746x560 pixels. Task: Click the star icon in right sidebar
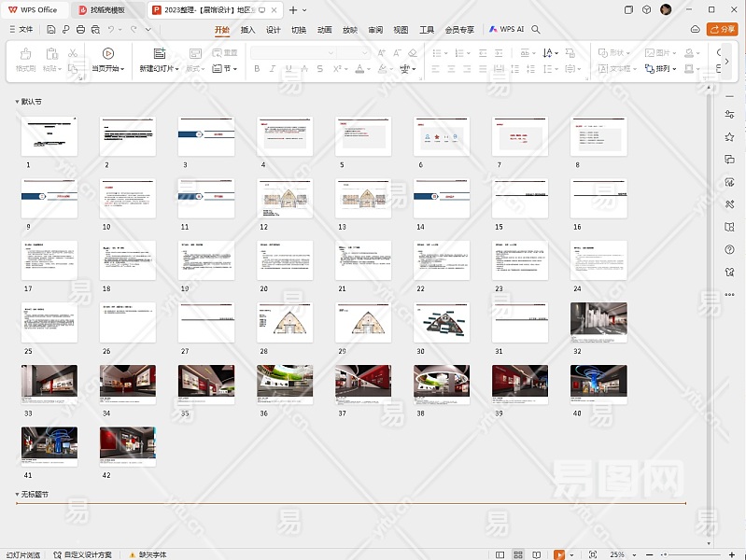pyautogui.click(x=729, y=137)
